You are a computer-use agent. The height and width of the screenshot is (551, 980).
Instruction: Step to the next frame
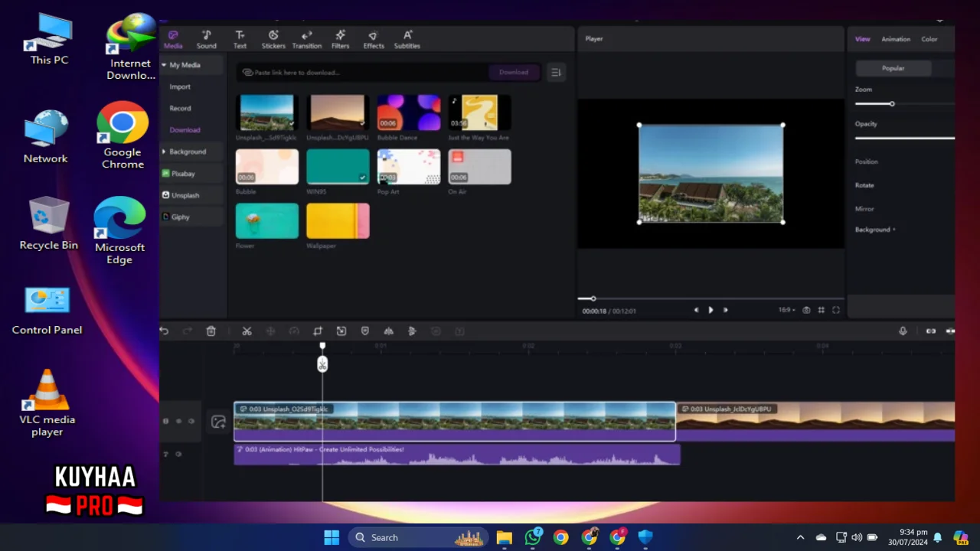pyautogui.click(x=725, y=310)
